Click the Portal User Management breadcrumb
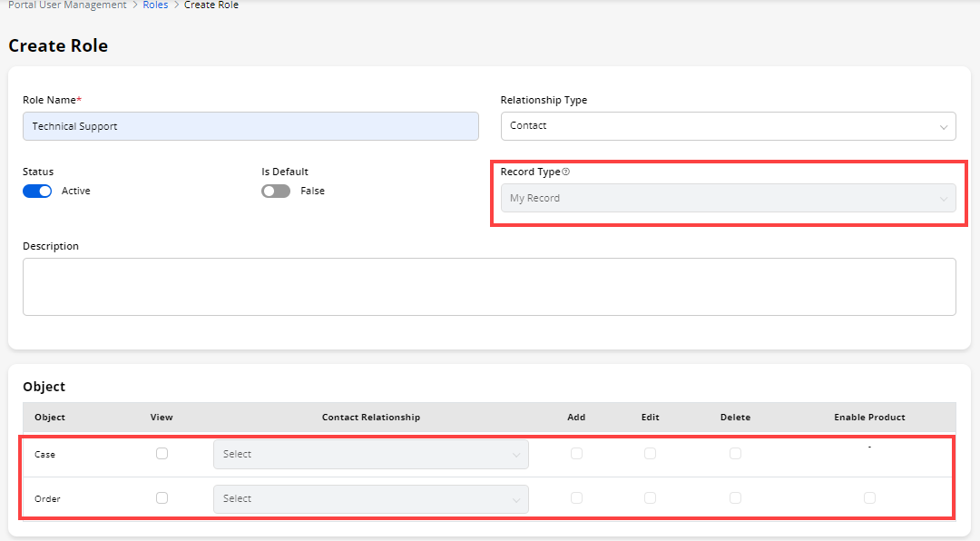 click(67, 5)
